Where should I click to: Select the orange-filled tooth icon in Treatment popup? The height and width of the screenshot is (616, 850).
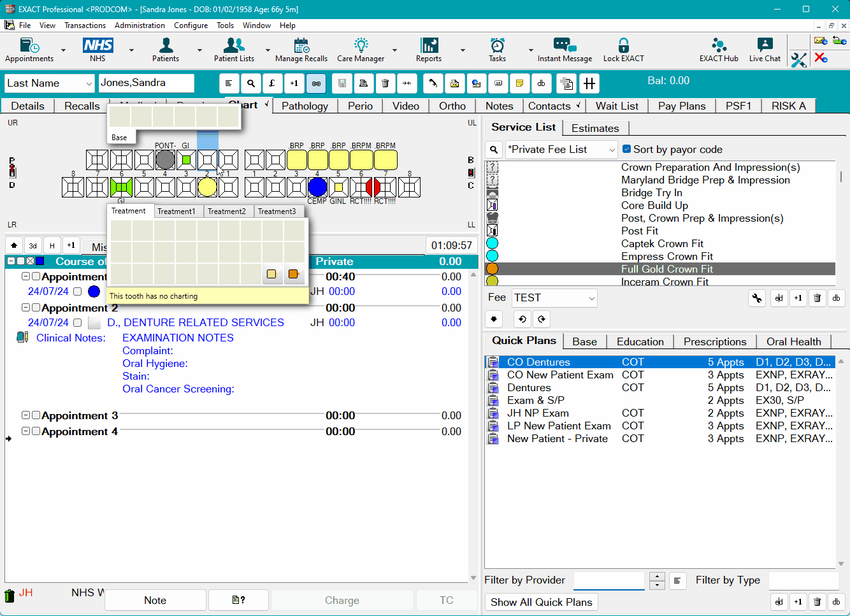pyautogui.click(x=293, y=274)
